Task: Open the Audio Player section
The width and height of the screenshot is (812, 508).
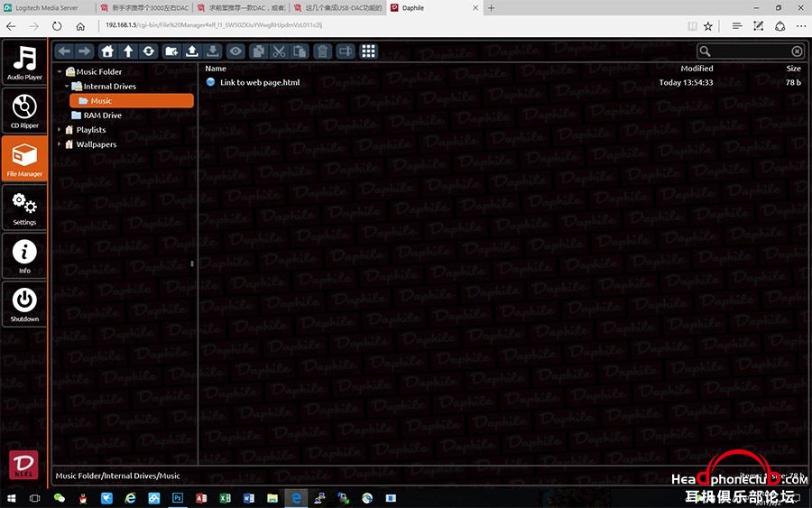Action: pyautogui.click(x=24, y=62)
